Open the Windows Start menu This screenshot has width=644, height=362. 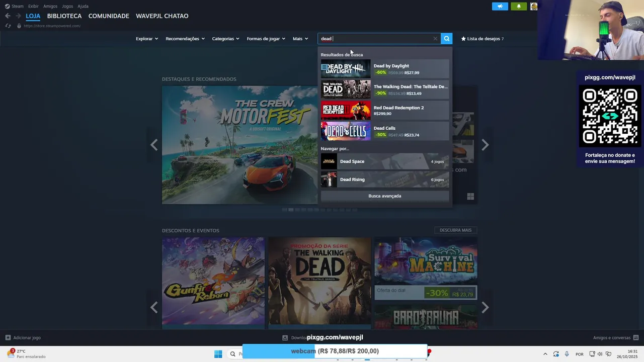(x=218, y=354)
